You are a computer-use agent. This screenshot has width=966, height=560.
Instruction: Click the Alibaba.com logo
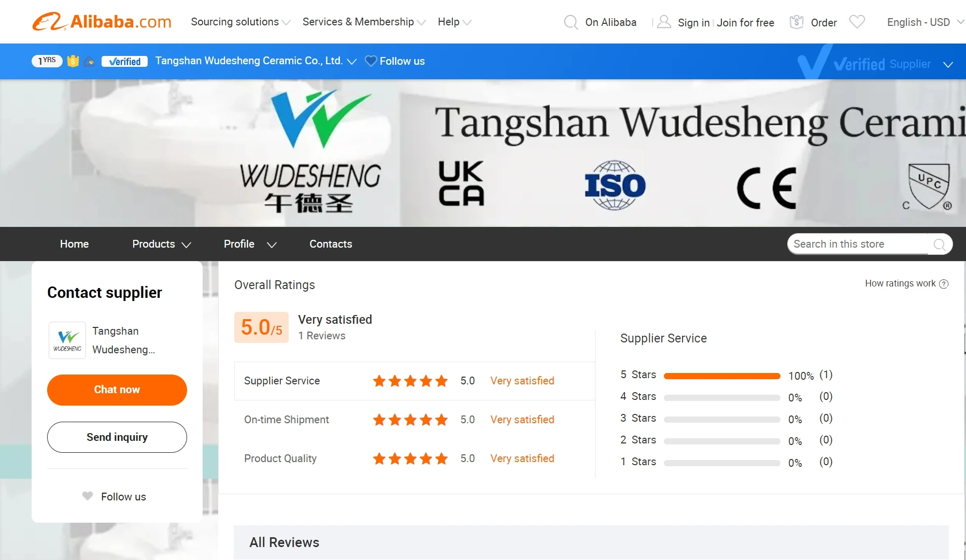[x=102, y=22]
